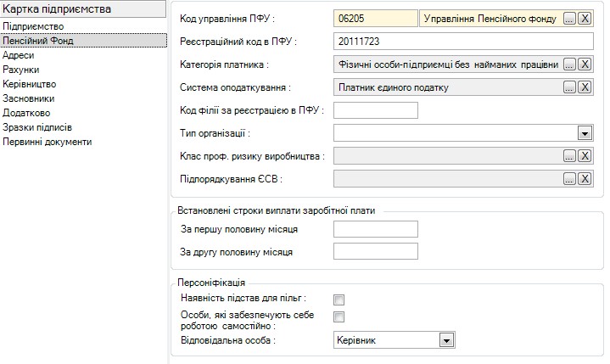This screenshot has width=610, height=364.
Task: Clear the Система оподаткування value
Action: [585, 87]
